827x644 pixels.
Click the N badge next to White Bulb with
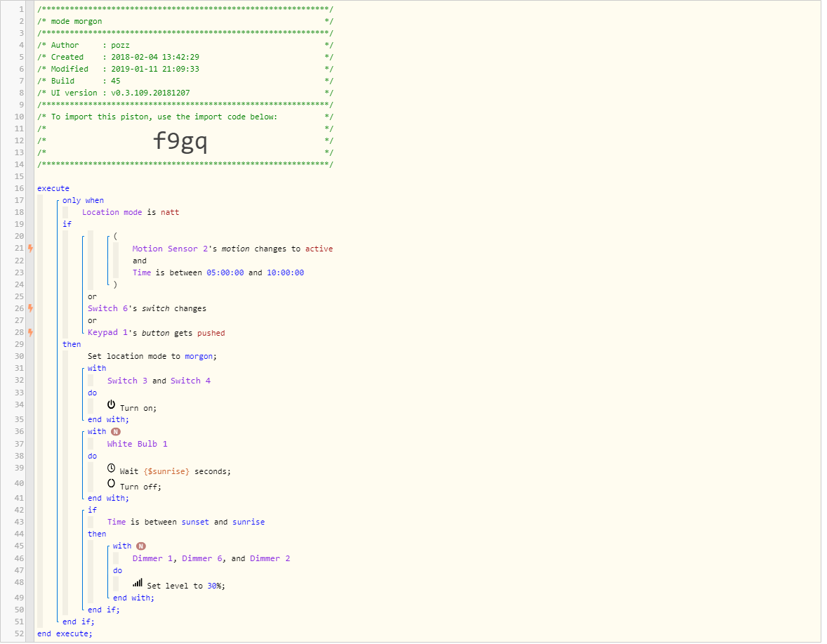pos(116,431)
